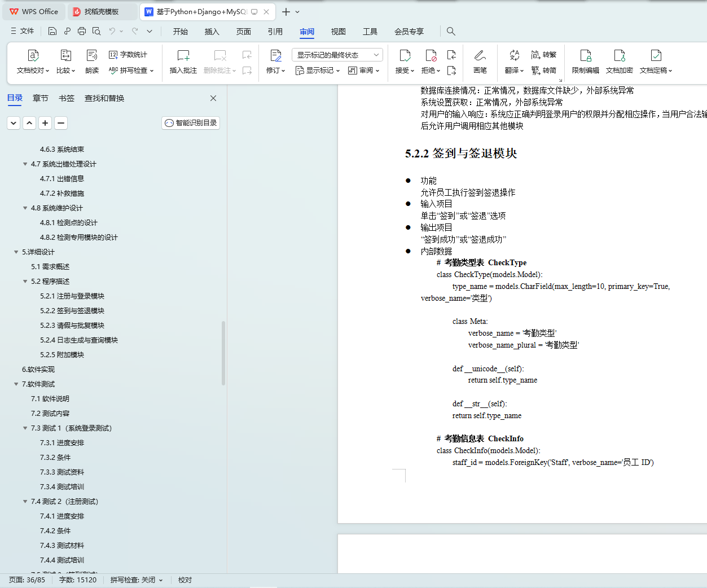Open the 审阅 pane dropdown in ribbon
This screenshot has width=707, height=588.
point(364,71)
